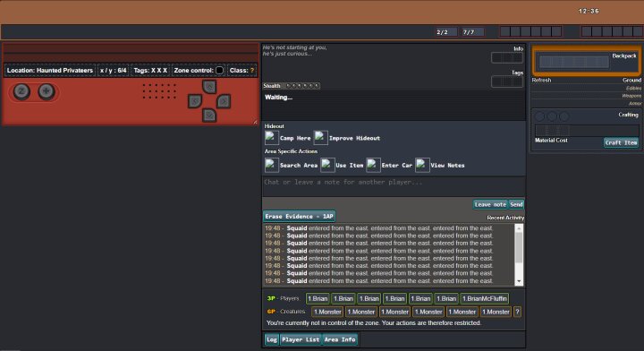The image size is (644, 351).
Task: Click the Ground label
Action: click(x=631, y=81)
